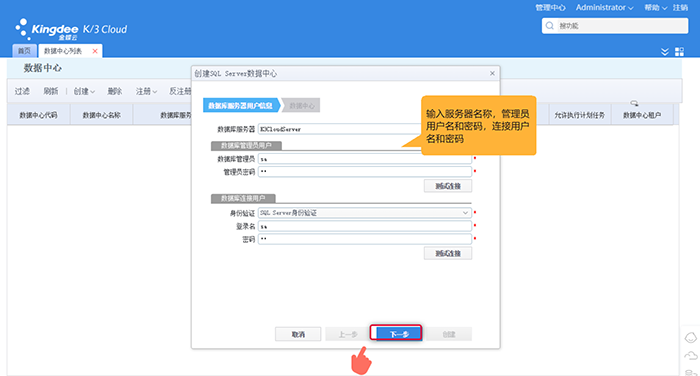Expand the Help (帮助) menu

point(655,8)
